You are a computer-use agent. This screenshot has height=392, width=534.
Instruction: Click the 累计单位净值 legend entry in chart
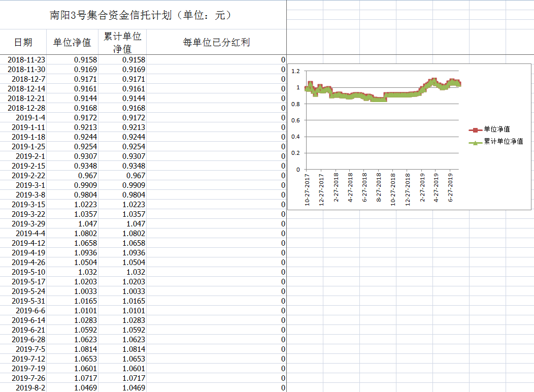(496, 141)
